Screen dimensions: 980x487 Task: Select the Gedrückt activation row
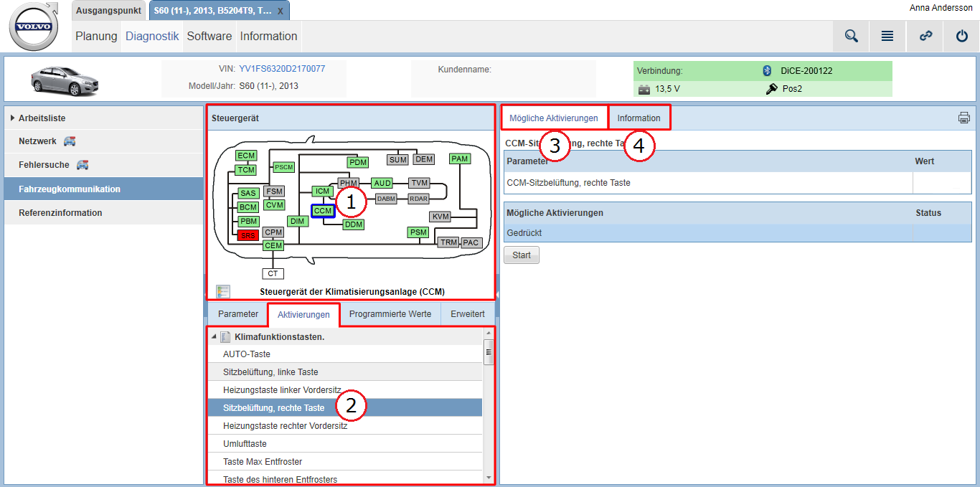point(738,233)
